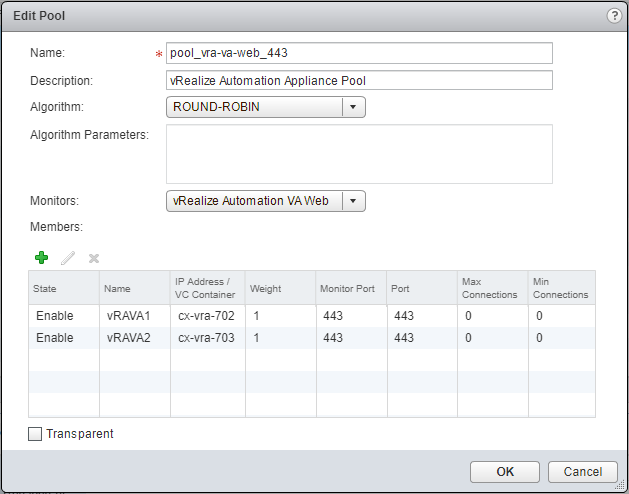The width and height of the screenshot is (629, 494).
Task: Click the cx-vra-703 container cell
Action: coord(207,338)
